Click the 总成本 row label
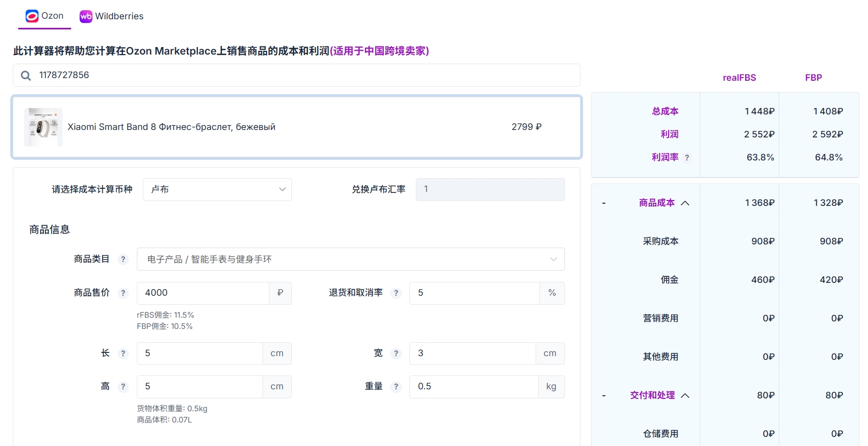This screenshot has height=446, width=868. pyautogui.click(x=665, y=111)
